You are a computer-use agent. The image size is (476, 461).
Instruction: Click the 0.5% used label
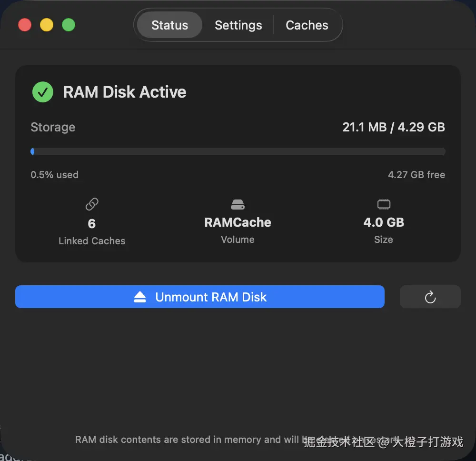click(55, 175)
